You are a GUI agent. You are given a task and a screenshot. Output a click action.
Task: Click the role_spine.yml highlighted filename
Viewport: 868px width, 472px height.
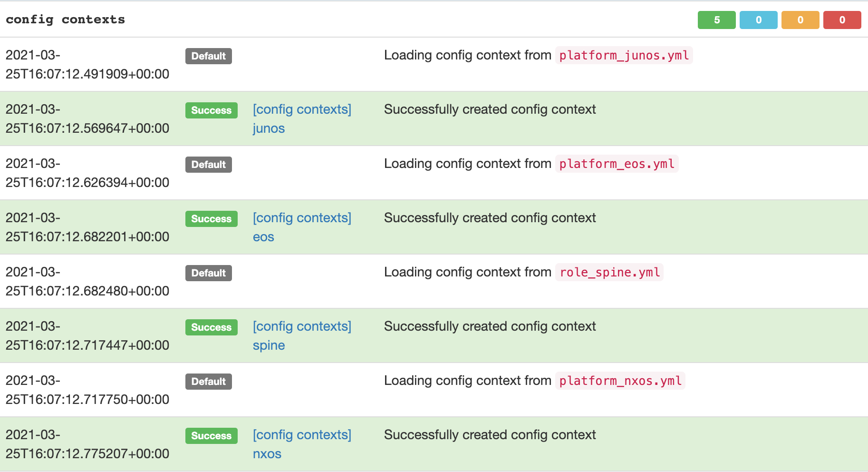(609, 272)
